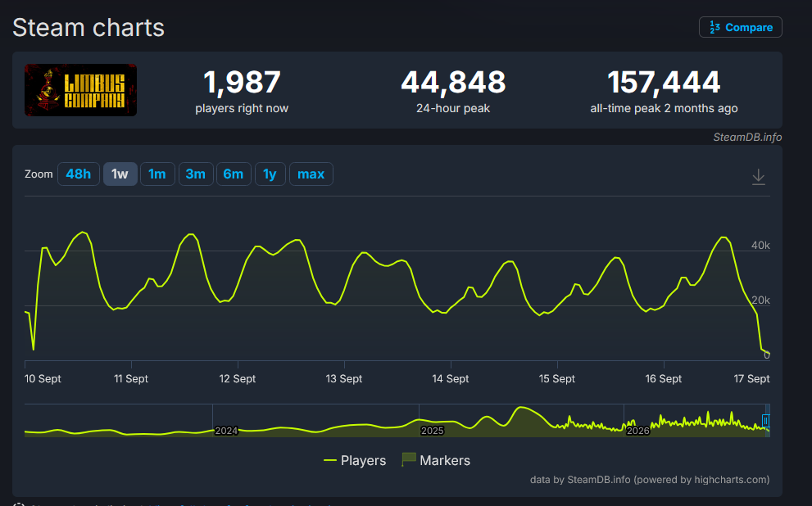Click the 2026 section of navigator
Screen dimensions: 812x506
pyautogui.click(x=637, y=431)
